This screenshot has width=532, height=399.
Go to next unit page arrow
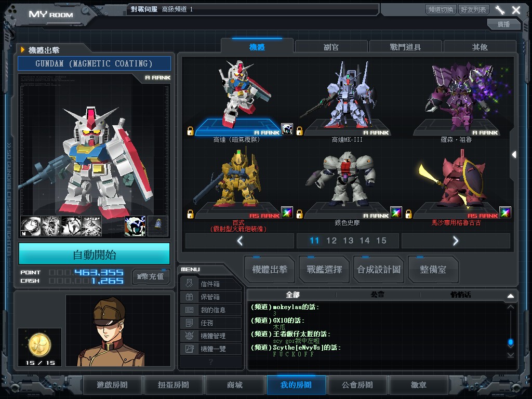[x=456, y=241]
